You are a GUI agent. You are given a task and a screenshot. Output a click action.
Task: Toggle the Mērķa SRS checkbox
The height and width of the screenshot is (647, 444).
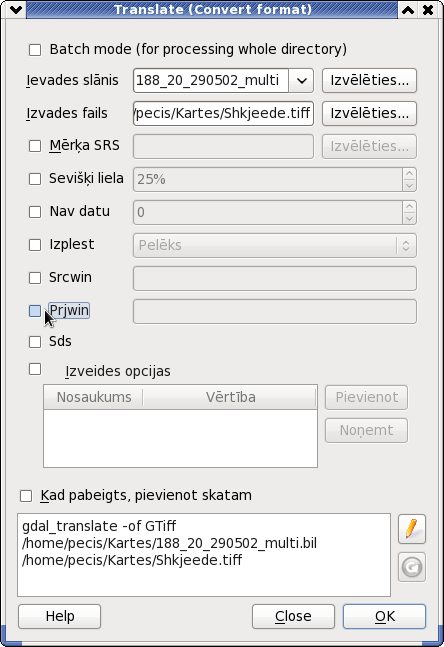click(x=35, y=146)
